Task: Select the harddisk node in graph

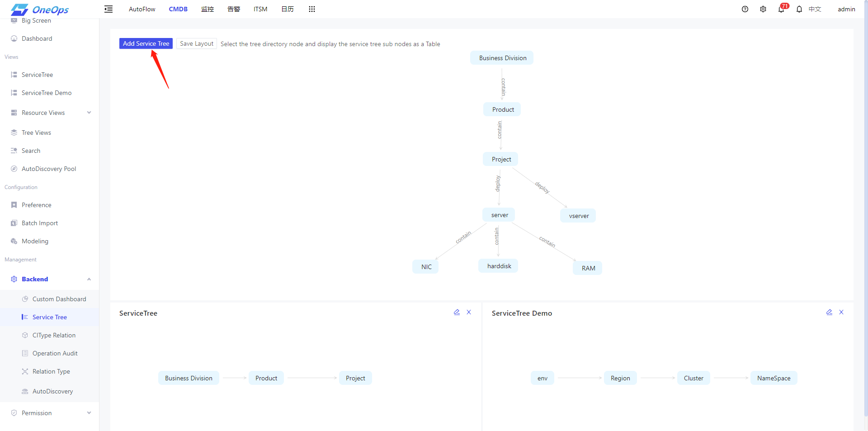Action: pyautogui.click(x=498, y=266)
